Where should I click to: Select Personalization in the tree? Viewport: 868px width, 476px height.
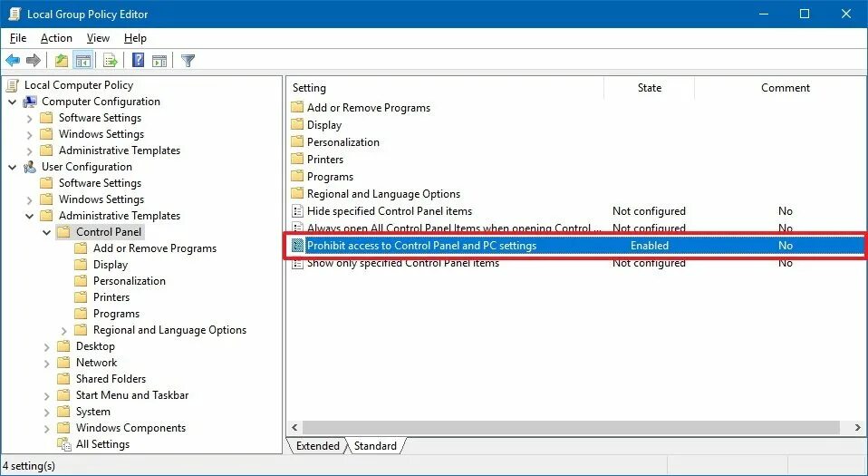tap(129, 281)
